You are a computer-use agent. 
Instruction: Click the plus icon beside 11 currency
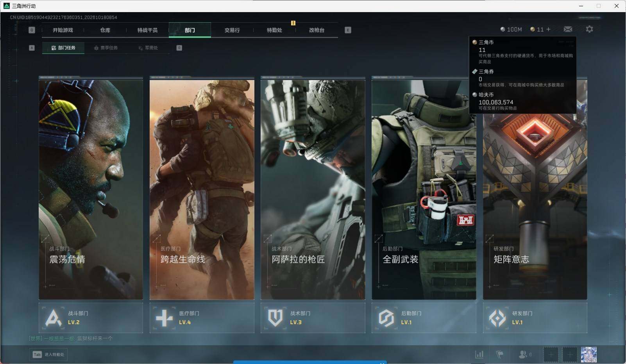pyautogui.click(x=548, y=29)
